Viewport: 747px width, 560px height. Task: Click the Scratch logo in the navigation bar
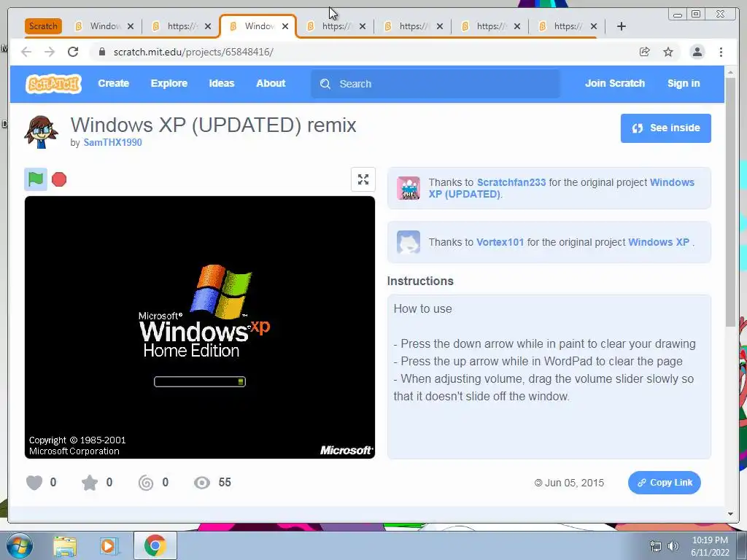(x=53, y=84)
